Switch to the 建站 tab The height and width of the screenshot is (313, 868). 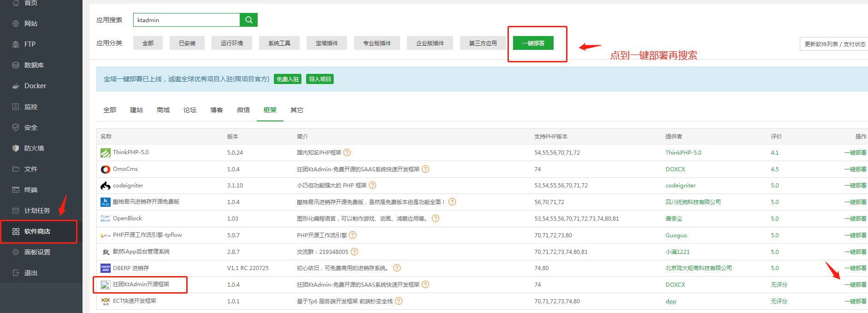136,110
